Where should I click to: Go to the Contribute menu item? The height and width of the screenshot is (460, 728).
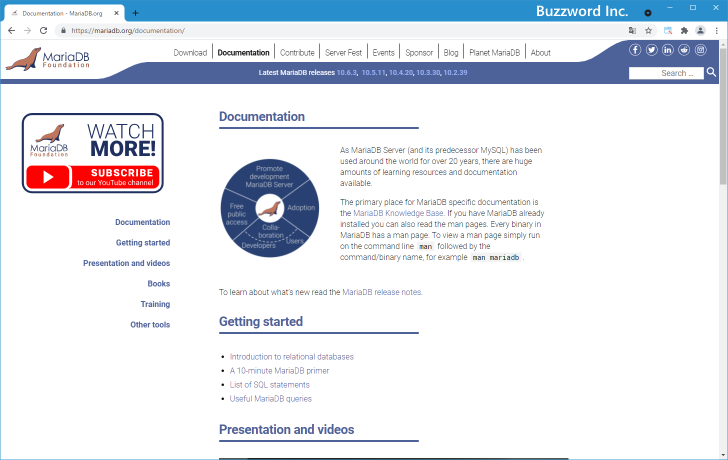[x=297, y=52]
